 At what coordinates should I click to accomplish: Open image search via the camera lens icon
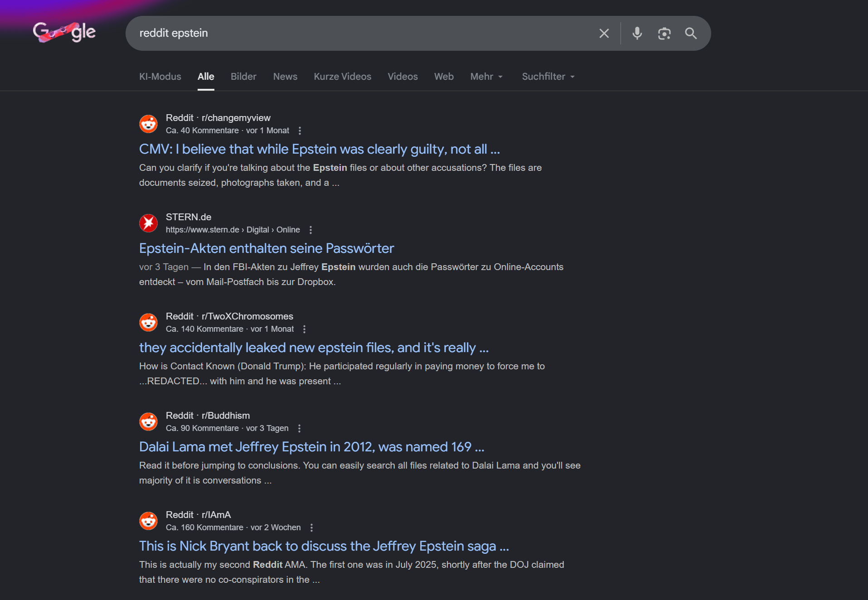point(664,33)
